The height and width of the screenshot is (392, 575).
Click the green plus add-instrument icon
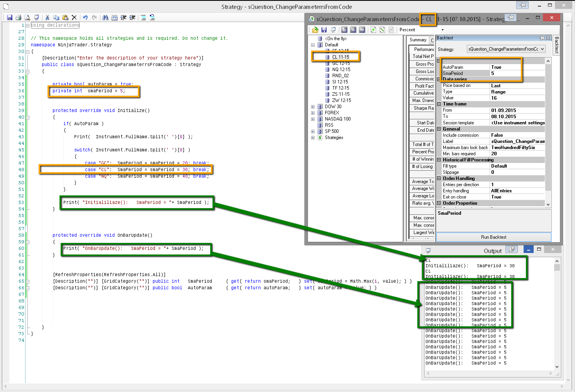[373, 30]
